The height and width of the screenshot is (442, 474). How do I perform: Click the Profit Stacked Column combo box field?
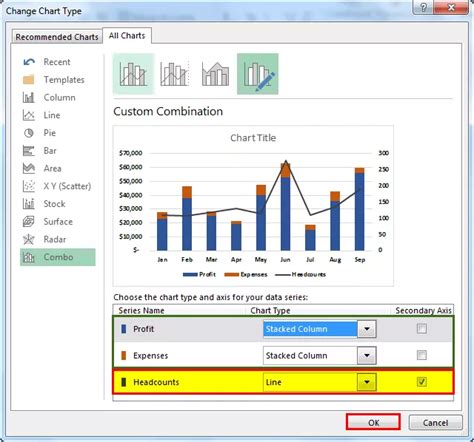(x=310, y=329)
